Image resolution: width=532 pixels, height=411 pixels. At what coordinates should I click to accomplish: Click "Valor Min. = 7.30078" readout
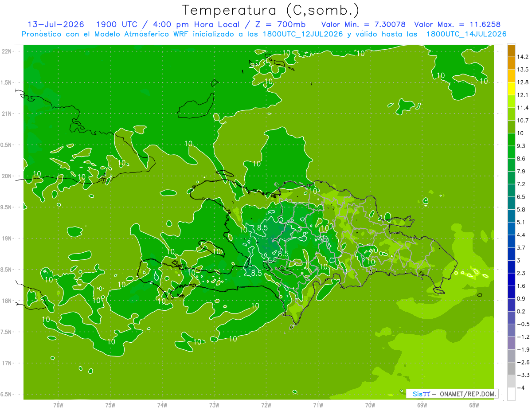point(364,24)
